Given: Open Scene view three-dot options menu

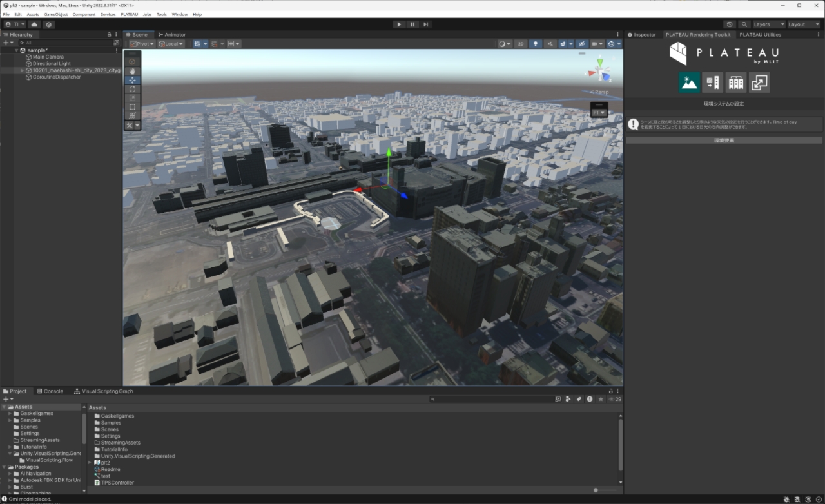Looking at the screenshot, I should (x=618, y=35).
